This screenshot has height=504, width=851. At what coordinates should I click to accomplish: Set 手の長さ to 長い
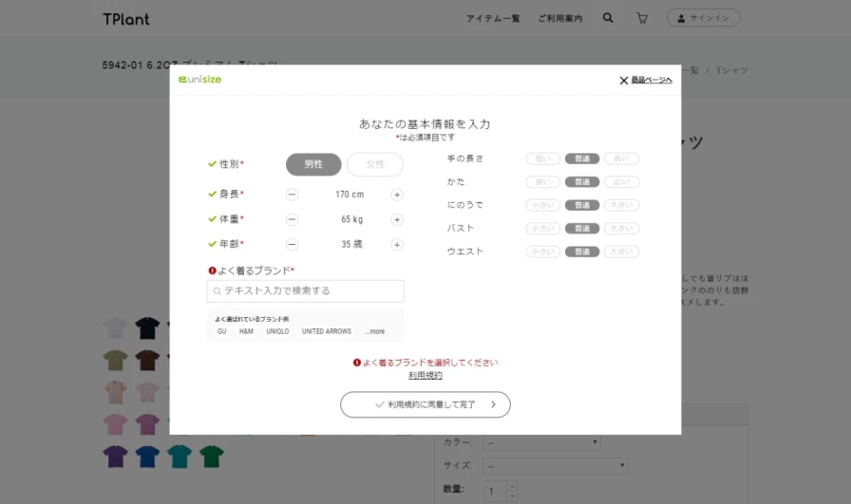(x=621, y=159)
